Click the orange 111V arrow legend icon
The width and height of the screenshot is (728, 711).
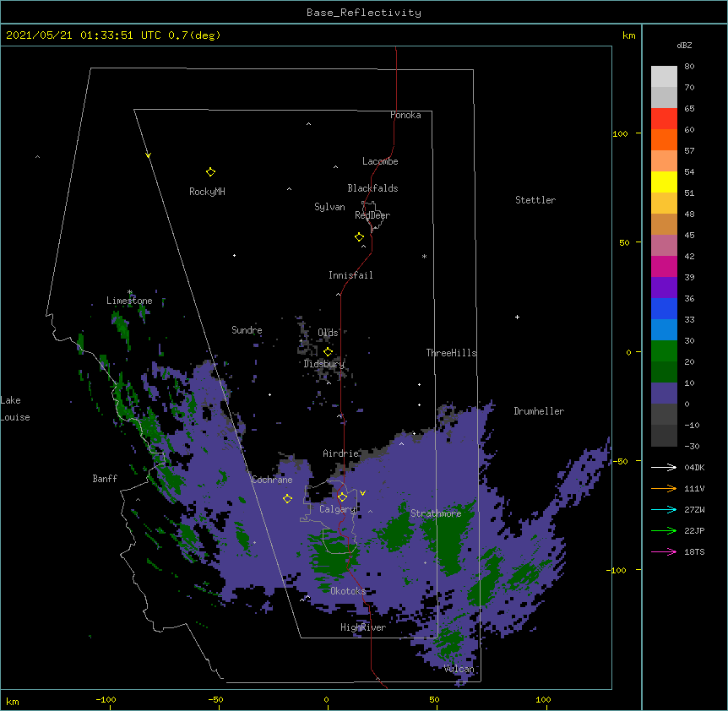pyautogui.click(x=664, y=488)
